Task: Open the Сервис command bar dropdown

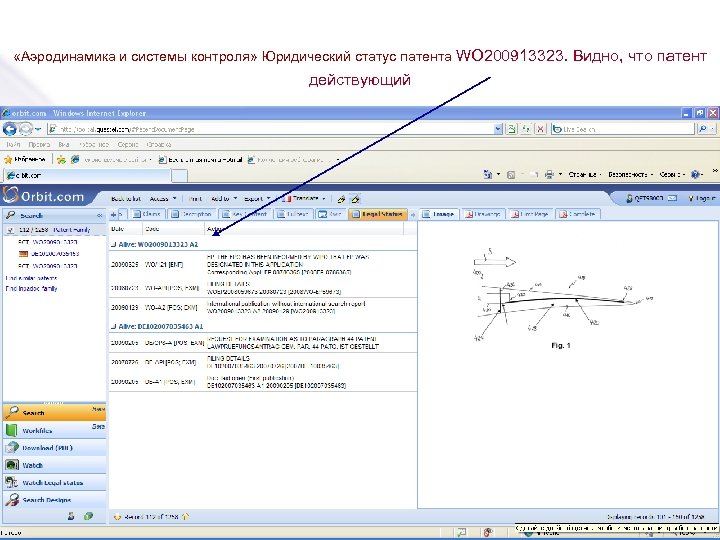Action: 672,174
